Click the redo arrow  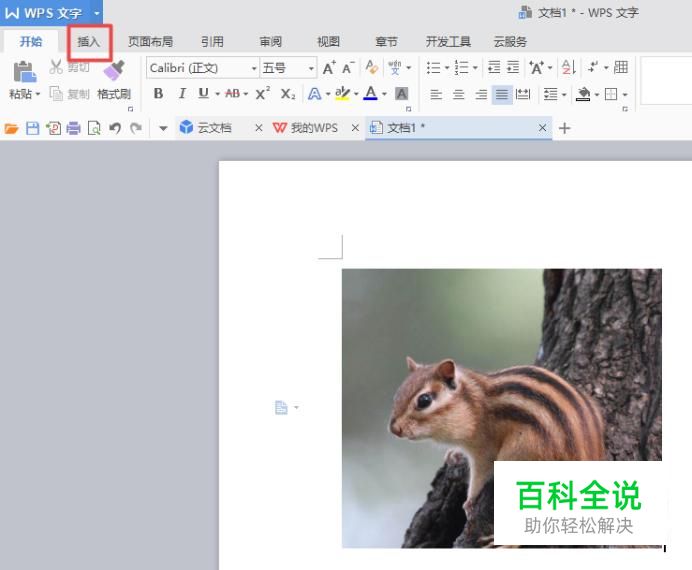click(x=136, y=128)
